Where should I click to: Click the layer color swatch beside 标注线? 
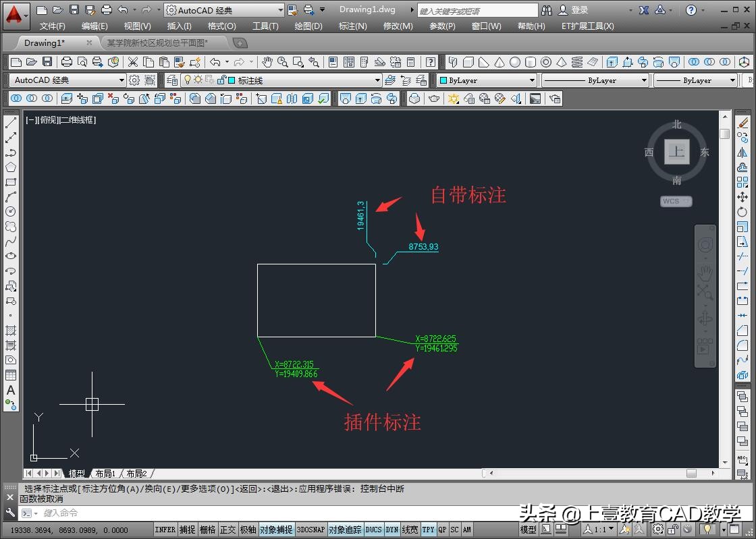click(231, 80)
